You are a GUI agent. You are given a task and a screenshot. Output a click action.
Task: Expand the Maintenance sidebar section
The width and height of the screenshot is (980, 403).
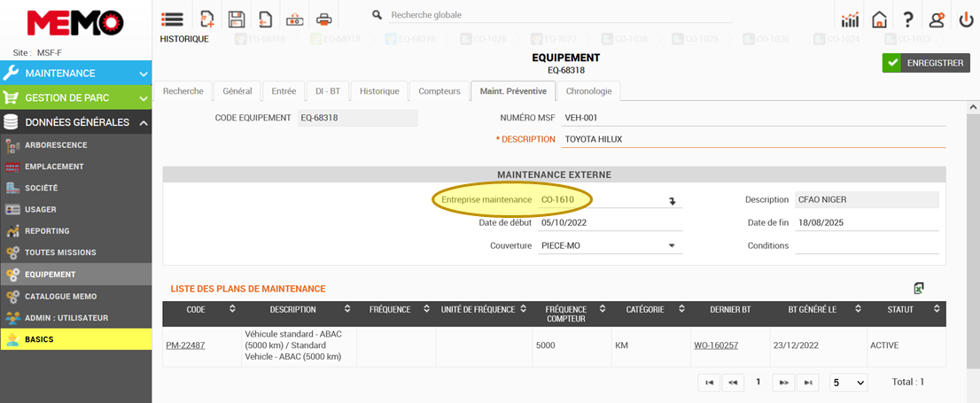(x=144, y=74)
